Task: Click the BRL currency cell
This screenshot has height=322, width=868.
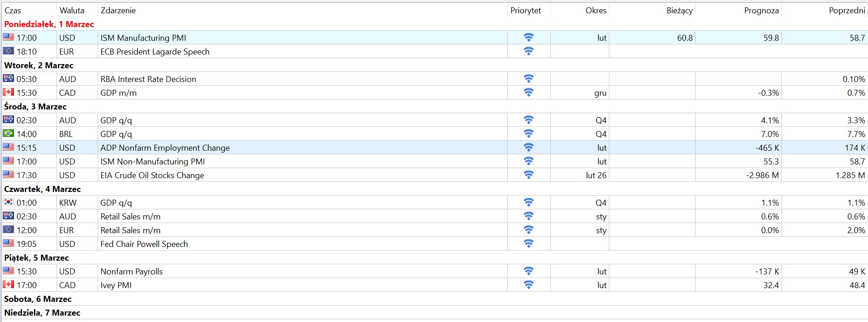Action: [x=66, y=134]
